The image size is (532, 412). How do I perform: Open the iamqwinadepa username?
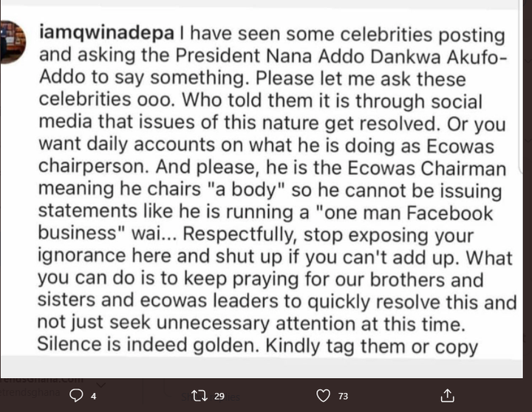pos(106,33)
